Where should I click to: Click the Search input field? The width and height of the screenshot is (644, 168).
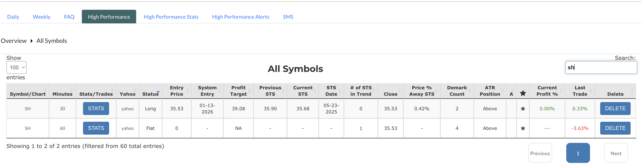point(601,68)
